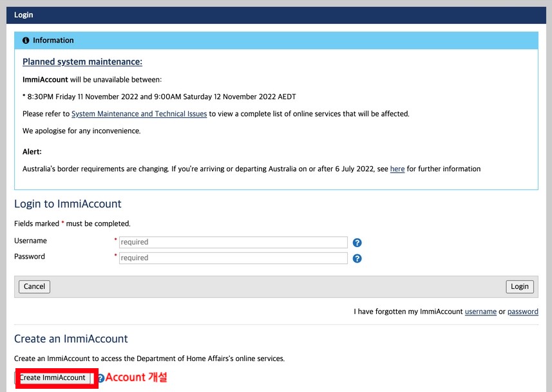Click the maintenance date line '8:30PM Friday 11 November'
This screenshot has height=392, width=552.
click(x=159, y=97)
